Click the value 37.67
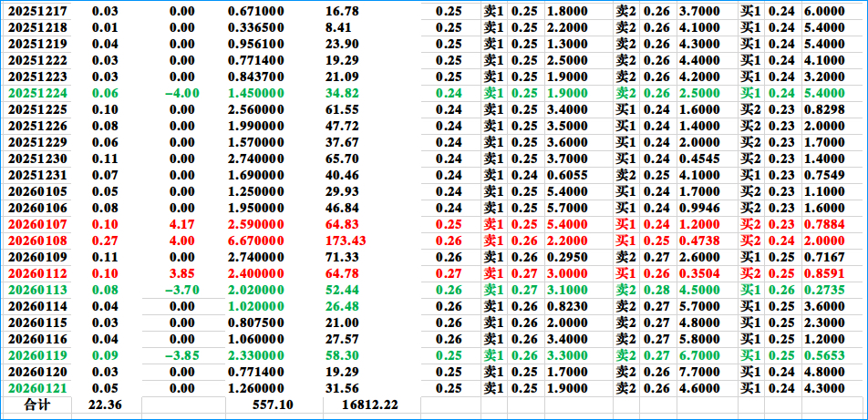Screen dimensions: 868x420 pyautogui.click(x=342, y=143)
